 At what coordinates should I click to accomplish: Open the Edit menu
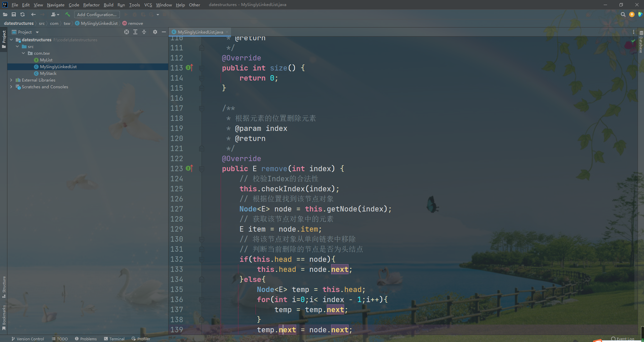(26, 5)
